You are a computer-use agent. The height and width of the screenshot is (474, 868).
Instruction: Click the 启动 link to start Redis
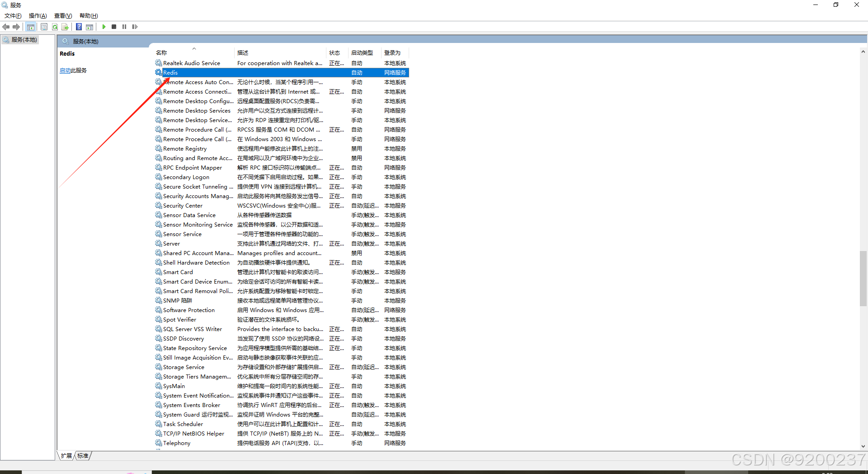65,71
